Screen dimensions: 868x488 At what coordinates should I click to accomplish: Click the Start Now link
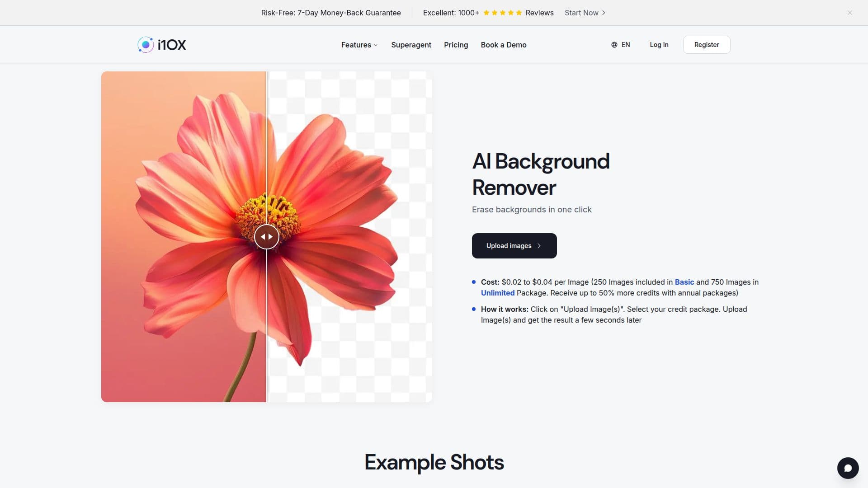pos(585,13)
